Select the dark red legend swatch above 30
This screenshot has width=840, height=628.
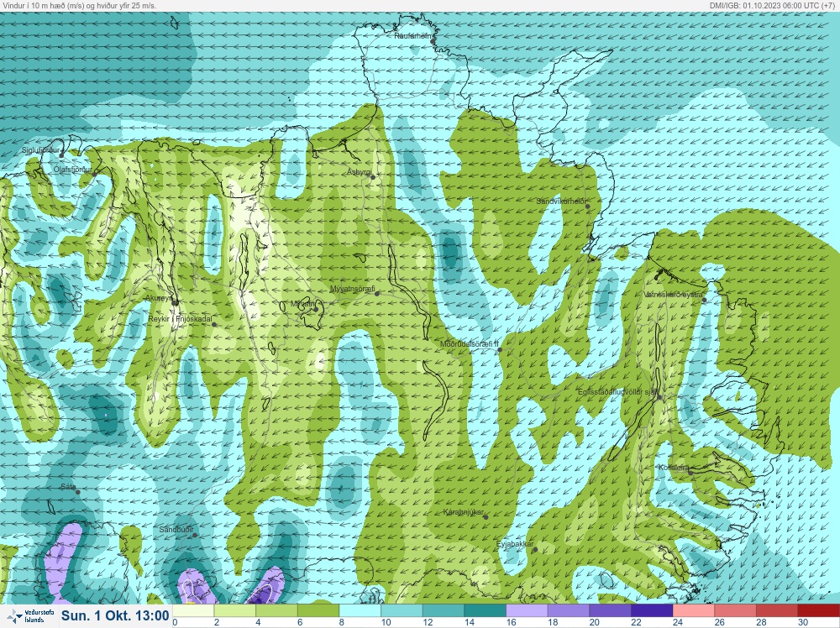click(x=819, y=610)
